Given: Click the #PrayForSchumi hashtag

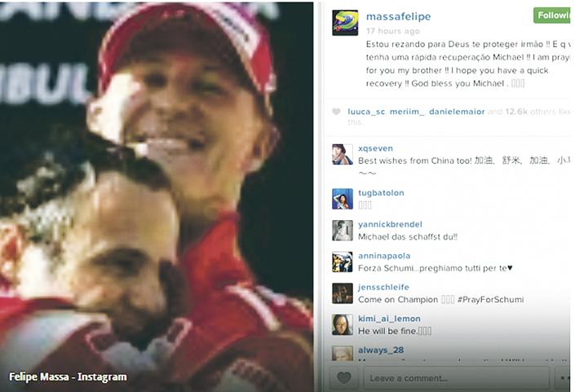Looking at the screenshot, I should coord(491,300).
